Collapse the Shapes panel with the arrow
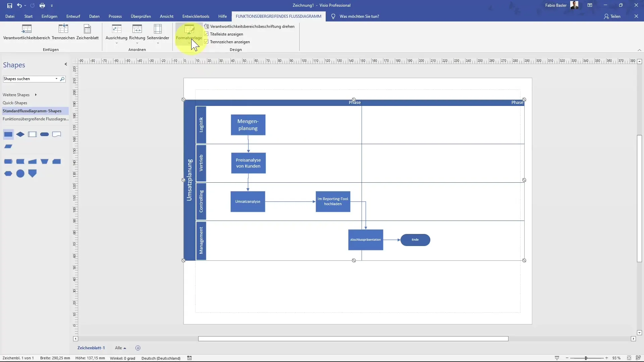 click(66, 64)
